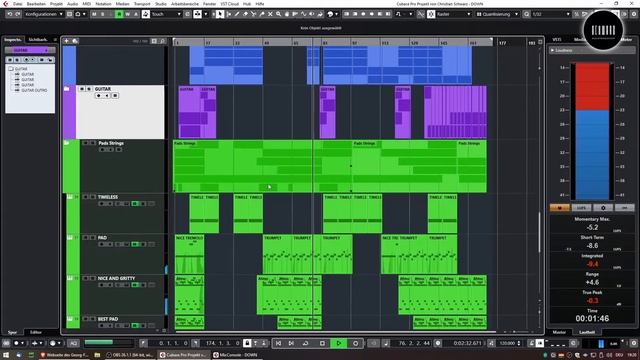Screen dimensions: 640x360
Task: Click the Pads Strings folder track icon
Action: [67, 143]
